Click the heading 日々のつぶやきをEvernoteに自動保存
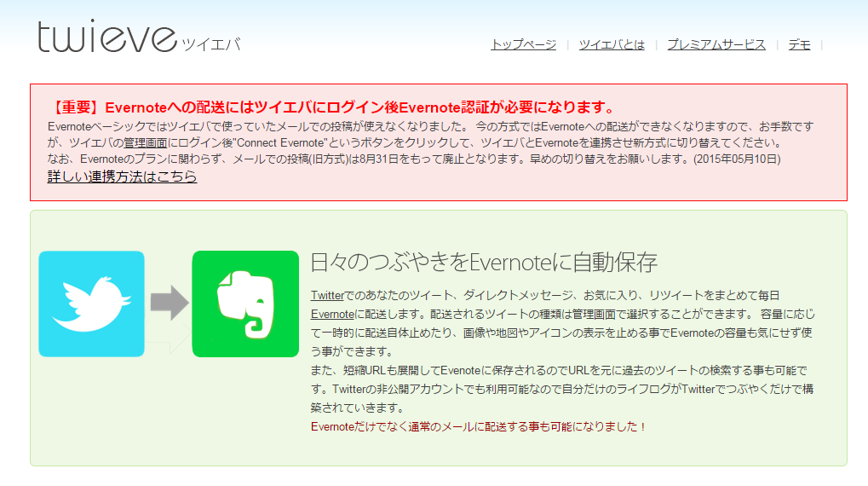The image size is (868, 486). point(484,262)
